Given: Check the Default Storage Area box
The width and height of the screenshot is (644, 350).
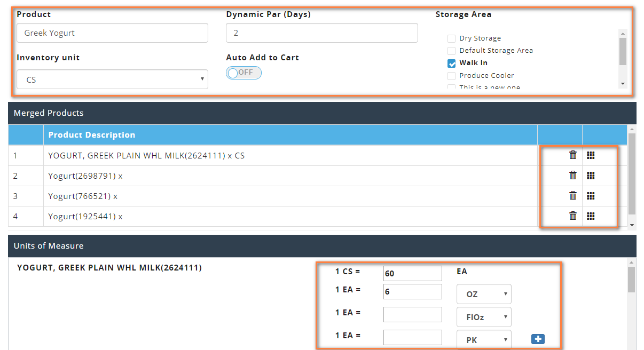Looking at the screenshot, I should click(452, 51).
